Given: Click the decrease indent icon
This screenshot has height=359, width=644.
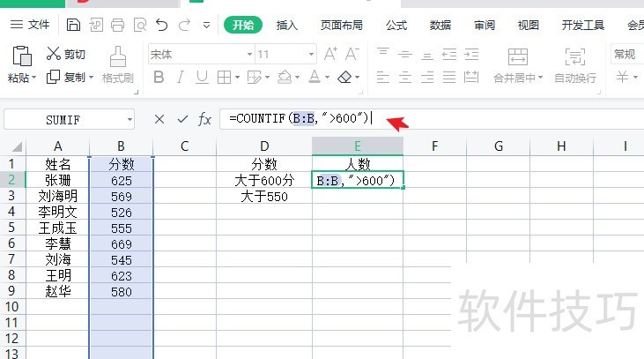Looking at the screenshot, I should coord(449,54).
